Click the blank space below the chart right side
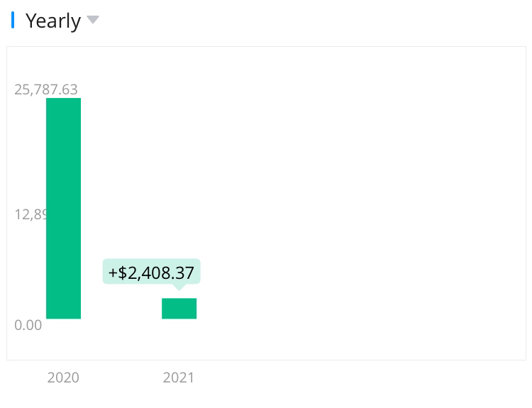 click(390, 383)
